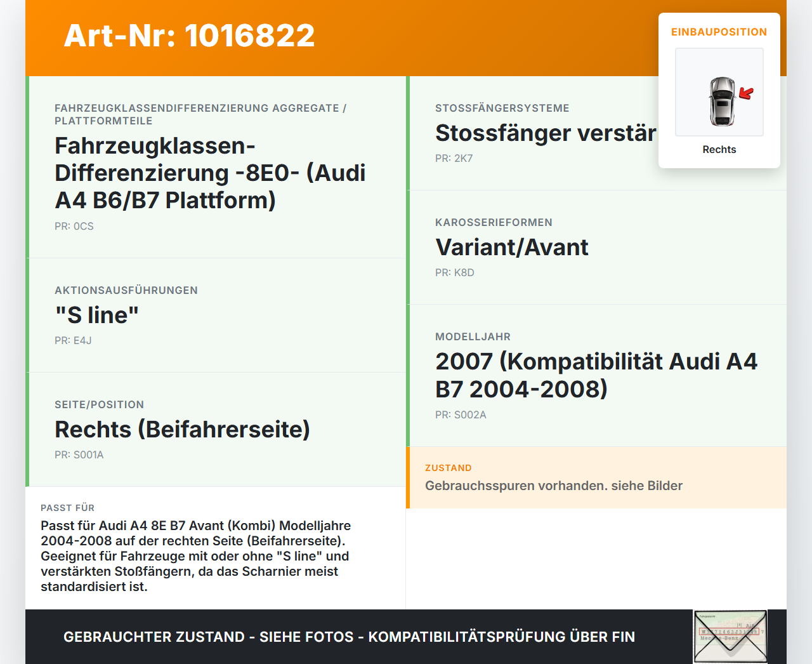
Task: Enable the Variant/Avant body style card
Action: point(511,248)
